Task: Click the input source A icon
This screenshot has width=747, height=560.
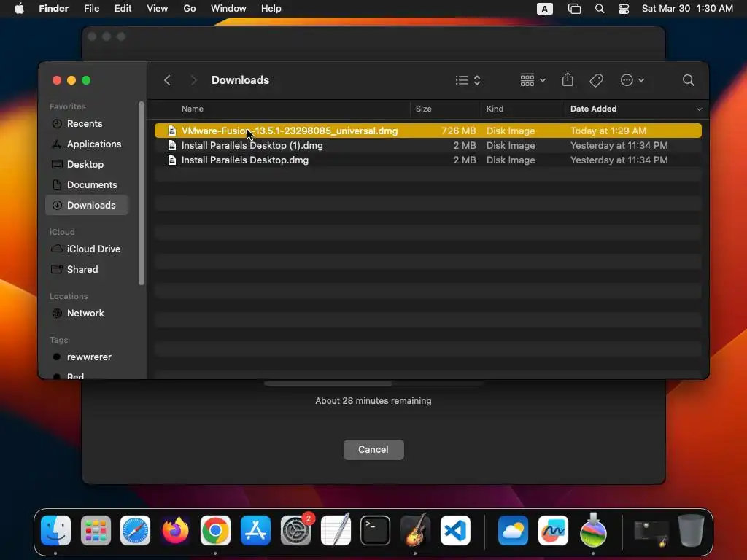Action: (x=544, y=9)
